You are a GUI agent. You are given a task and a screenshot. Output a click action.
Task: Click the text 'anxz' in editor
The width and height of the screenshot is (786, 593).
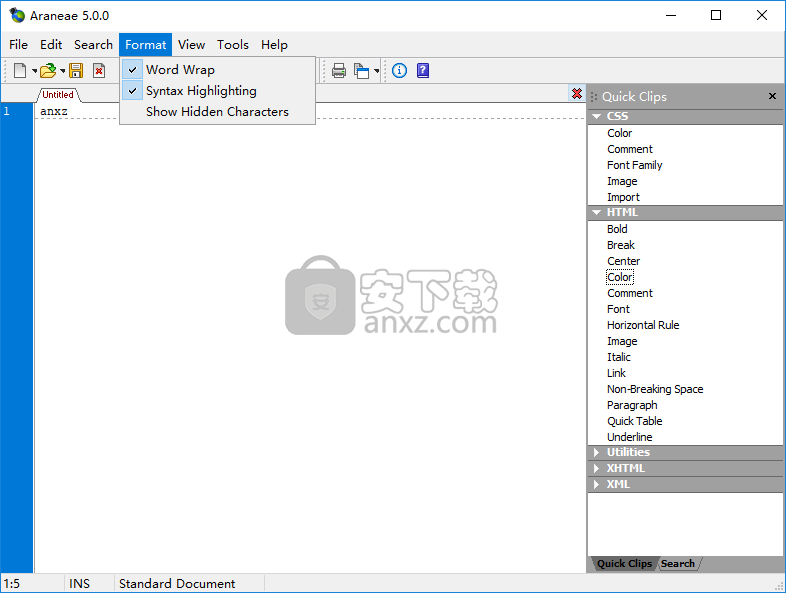pyautogui.click(x=54, y=111)
